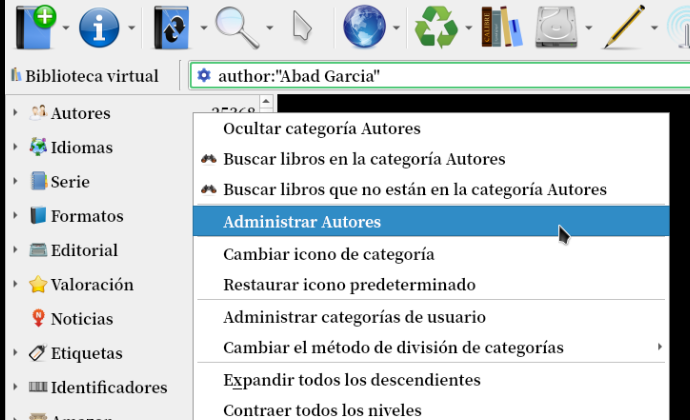The image size is (690, 420).
Task: Select Valoración in the tag browser
Action: click(92, 285)
